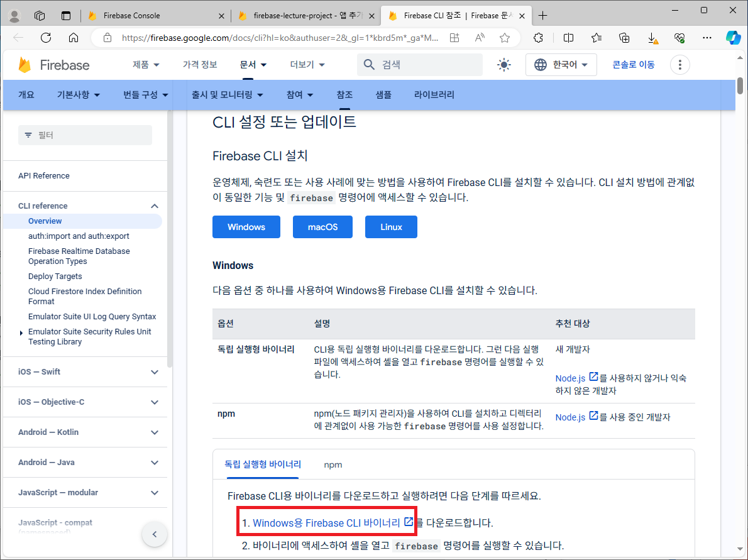The image size is (748, 560).
Task: Toggle the vertical tabs icon
Action: (x=66, y=16)
